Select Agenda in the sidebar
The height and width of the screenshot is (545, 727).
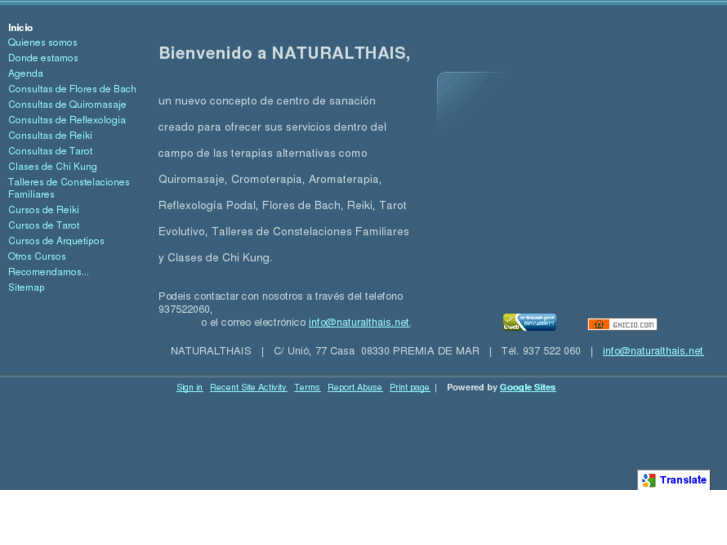point(26,74)
